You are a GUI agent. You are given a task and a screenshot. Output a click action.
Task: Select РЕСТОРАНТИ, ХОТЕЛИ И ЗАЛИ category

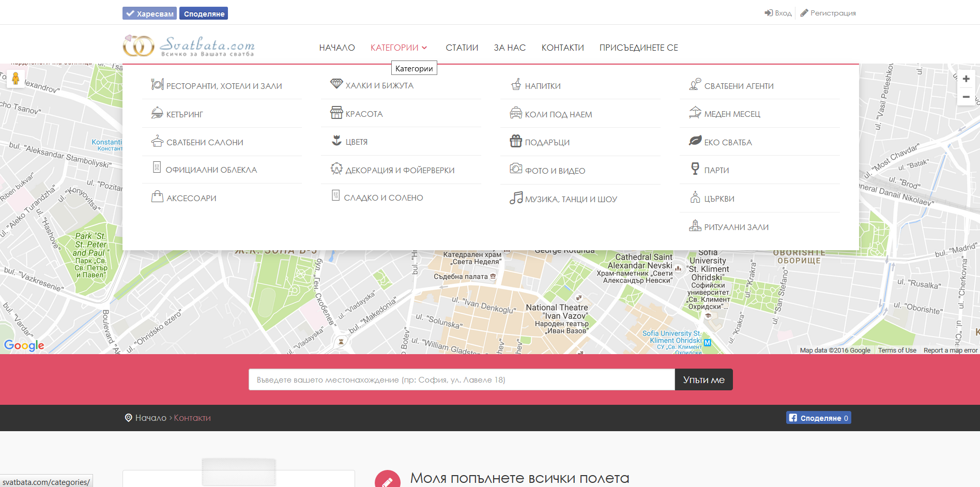(224, 86)
